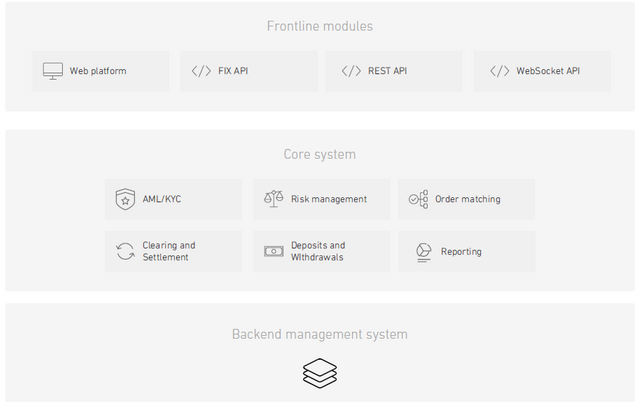Select the Web platform label
Viewport: 640px width, 407px height.
98,71
